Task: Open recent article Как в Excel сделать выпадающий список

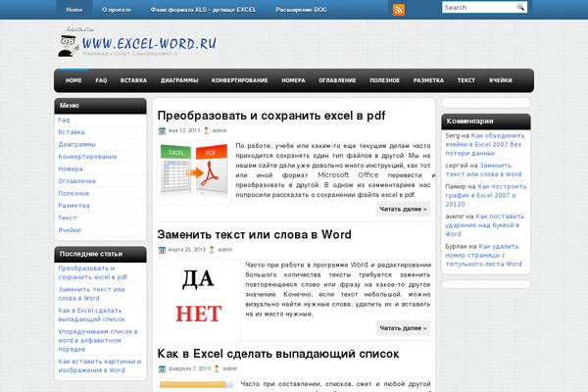Action: (91, 315)
